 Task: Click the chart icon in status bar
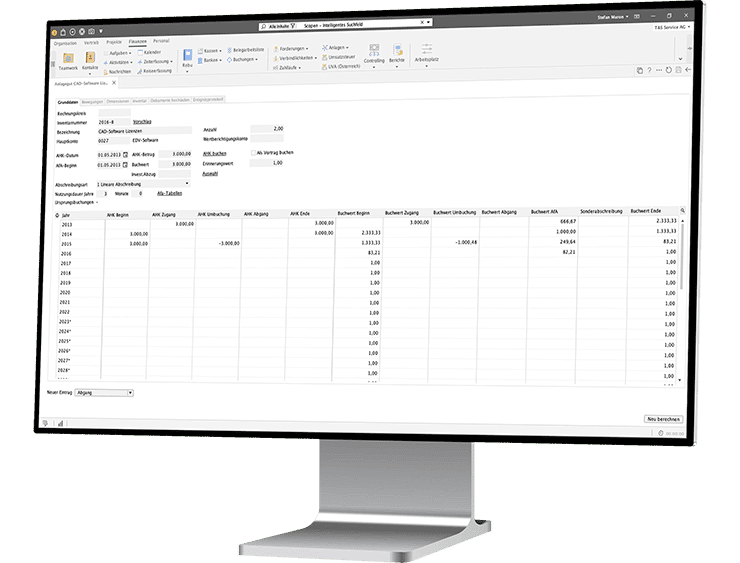(60, 423)
